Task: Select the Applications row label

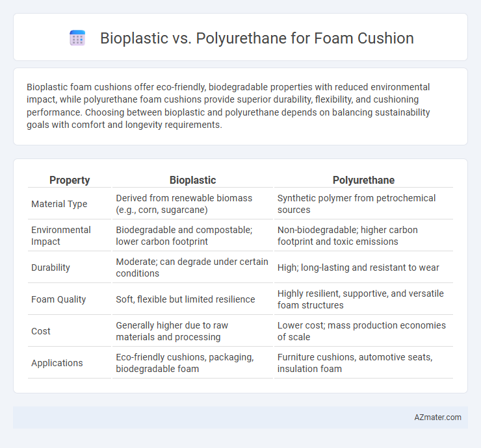Action: 57,363
